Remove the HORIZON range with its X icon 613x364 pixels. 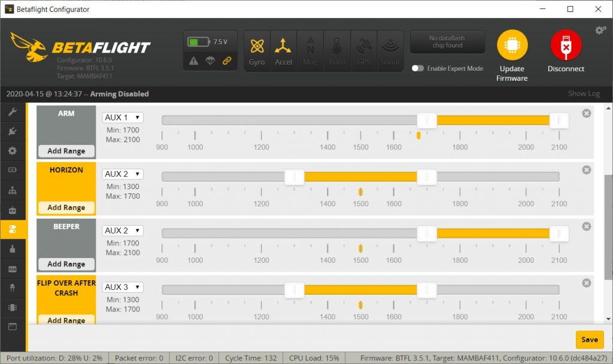(x=587, y=169)
